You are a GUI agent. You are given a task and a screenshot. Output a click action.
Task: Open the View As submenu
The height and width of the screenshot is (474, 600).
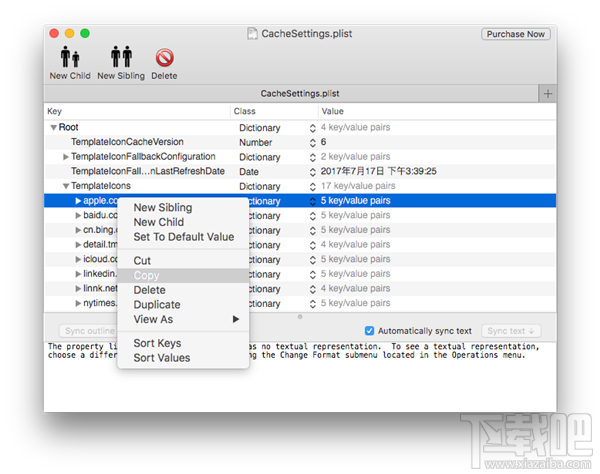click(183, 319)
